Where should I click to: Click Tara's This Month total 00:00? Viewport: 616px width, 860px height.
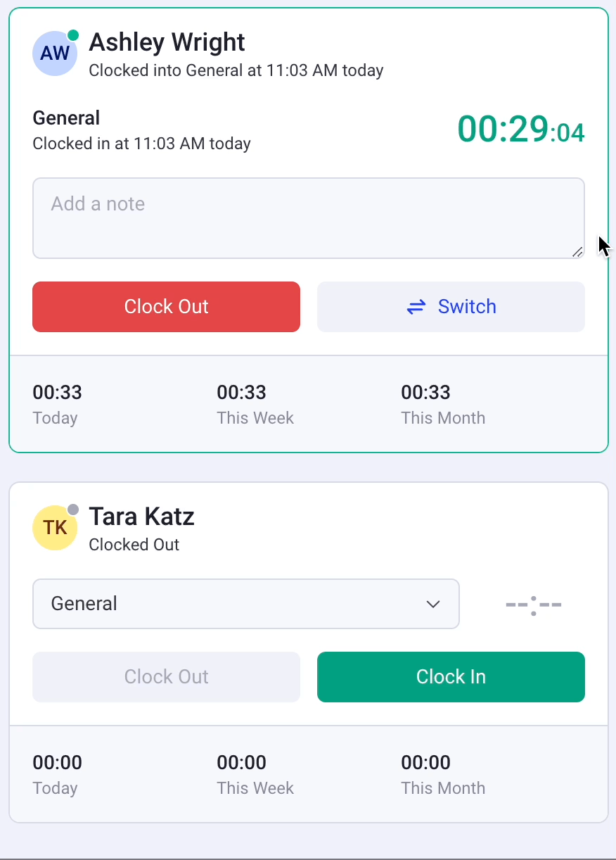(426, 762)
